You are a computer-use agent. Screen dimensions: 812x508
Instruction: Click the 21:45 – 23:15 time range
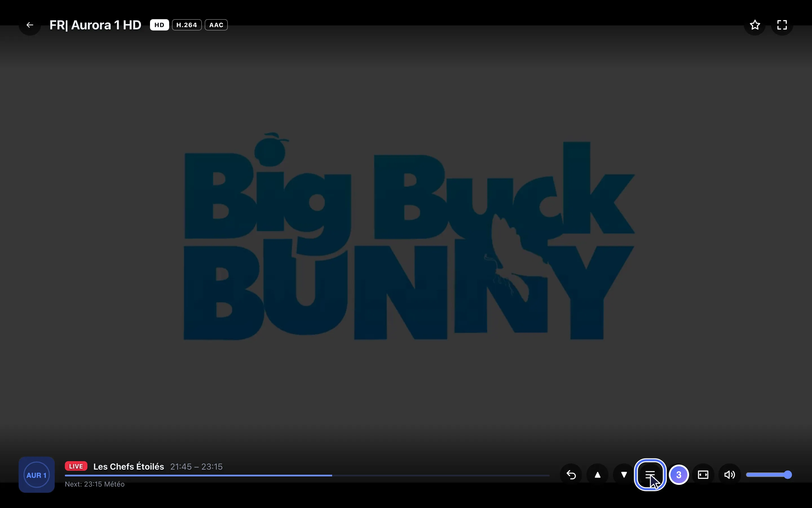pyautogui.click(x=196, y=467)
